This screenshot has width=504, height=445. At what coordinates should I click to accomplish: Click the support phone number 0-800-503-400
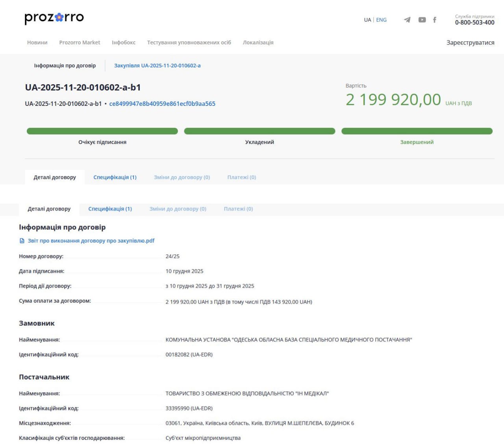474,23
